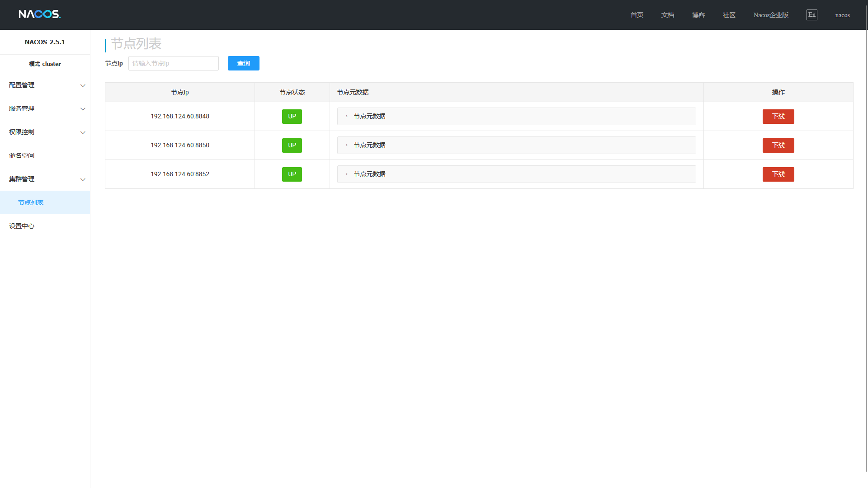
Task: Click the NACOS logo in header
Action: (x=39, y=14)
